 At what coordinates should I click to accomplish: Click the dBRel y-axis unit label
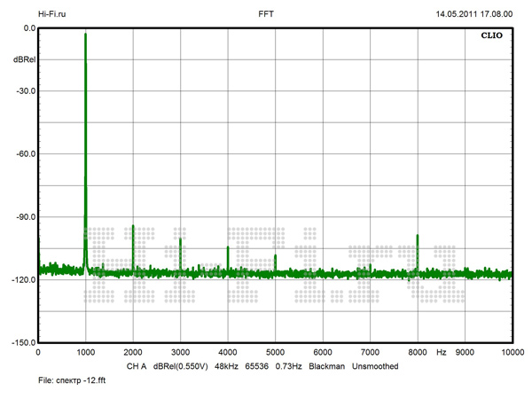click(24, 59)
